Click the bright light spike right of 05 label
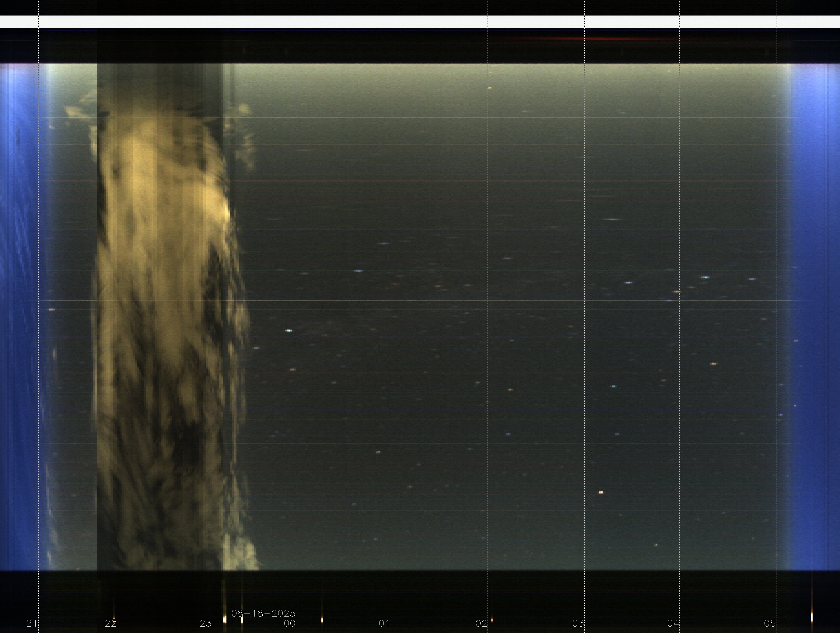 (811, 617)
